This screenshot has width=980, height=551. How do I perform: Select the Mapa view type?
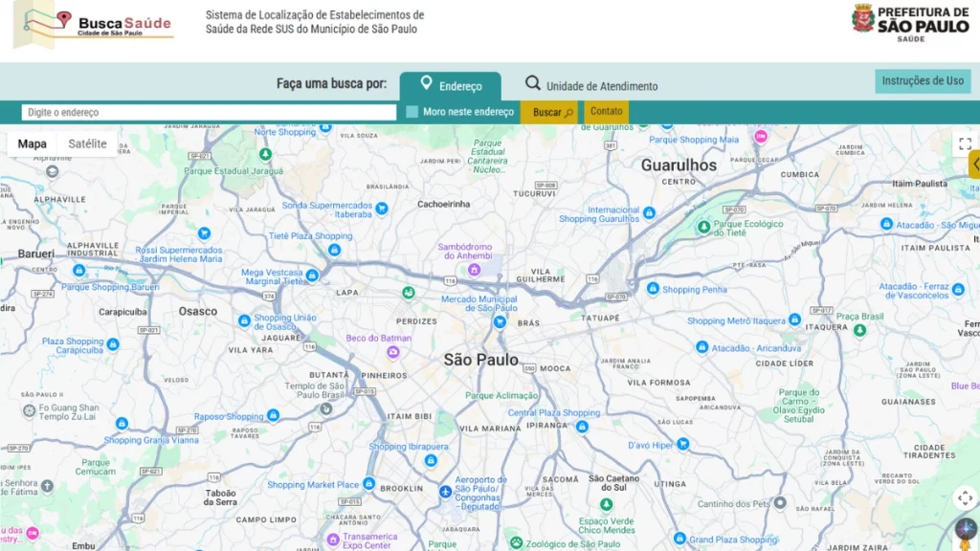tap(32, 144)
